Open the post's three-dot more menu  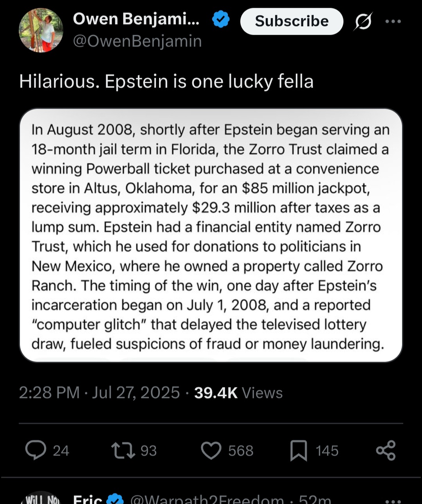pos(393,22)
